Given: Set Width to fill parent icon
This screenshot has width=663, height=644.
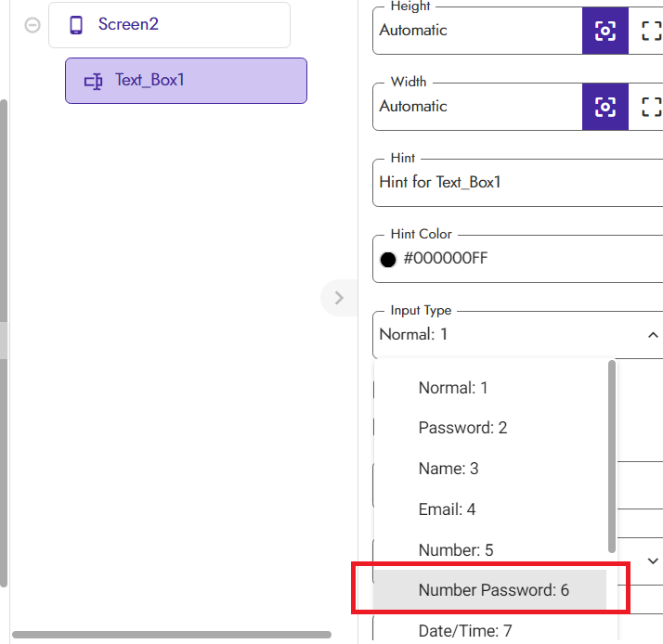Looking at the screenshot, I should tap(651, 107).
